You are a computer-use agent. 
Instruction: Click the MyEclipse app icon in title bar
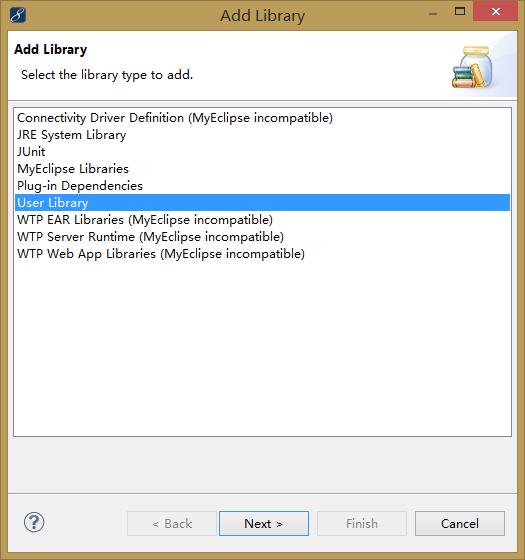coord(18,15)
